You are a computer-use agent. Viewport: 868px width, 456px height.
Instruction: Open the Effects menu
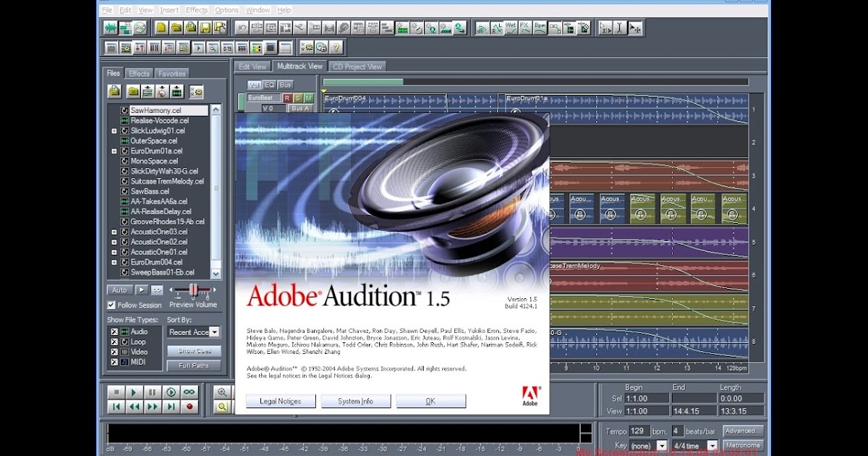tap(196, 10)
